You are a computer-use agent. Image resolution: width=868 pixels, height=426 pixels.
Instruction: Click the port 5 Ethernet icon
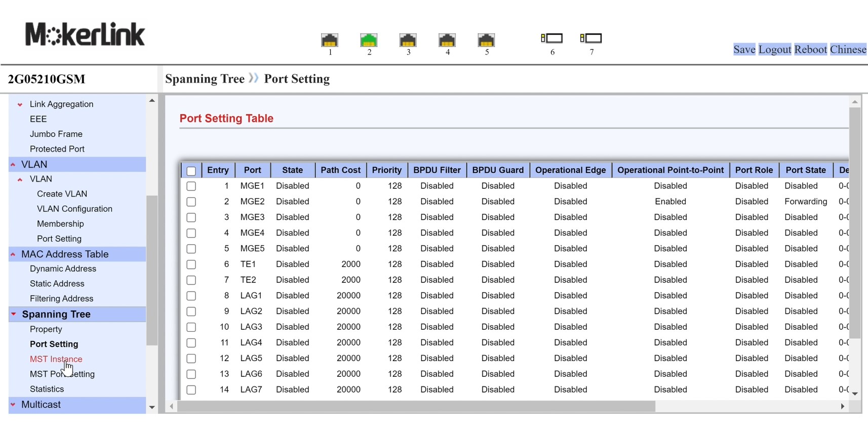(x=486, y=40)
